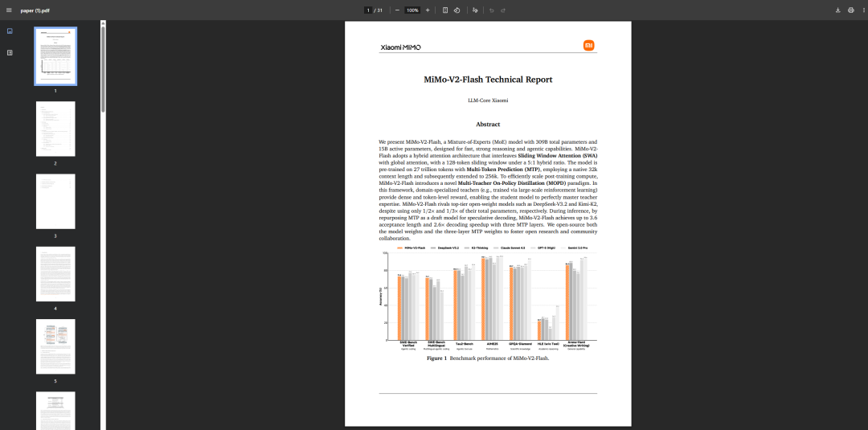This screenshot has width=868, height=430.
Task: Select page 1 thumbnail
Action: 55,56
